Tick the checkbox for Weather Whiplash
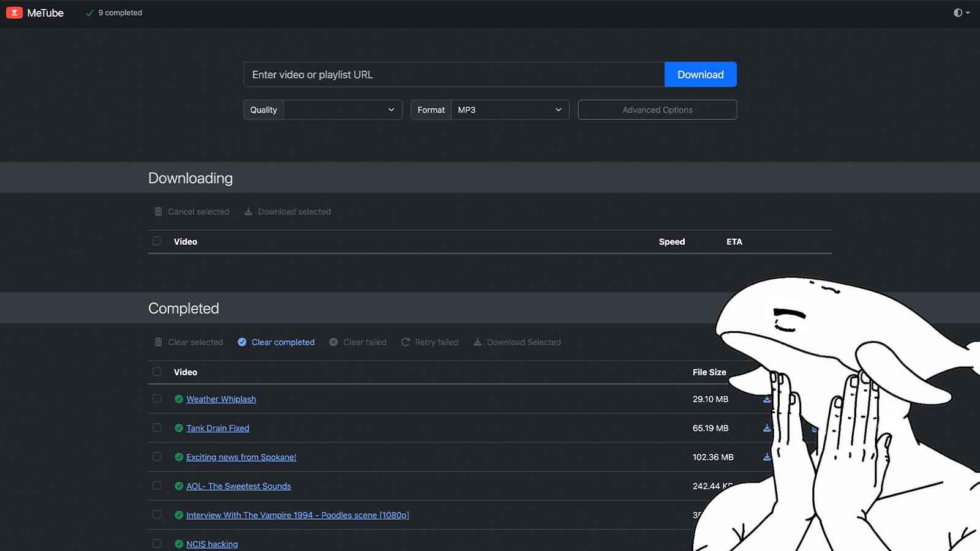 [157, 399]
